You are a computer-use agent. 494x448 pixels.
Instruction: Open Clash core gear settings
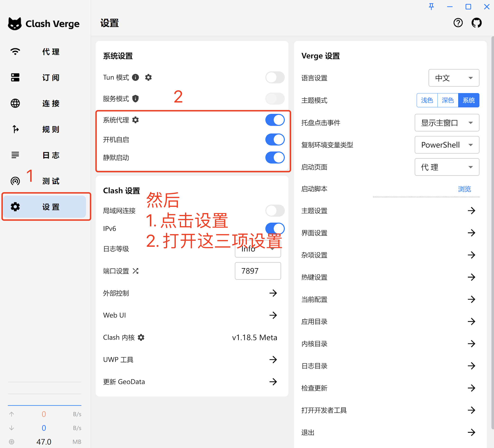[x=141, y=337]
